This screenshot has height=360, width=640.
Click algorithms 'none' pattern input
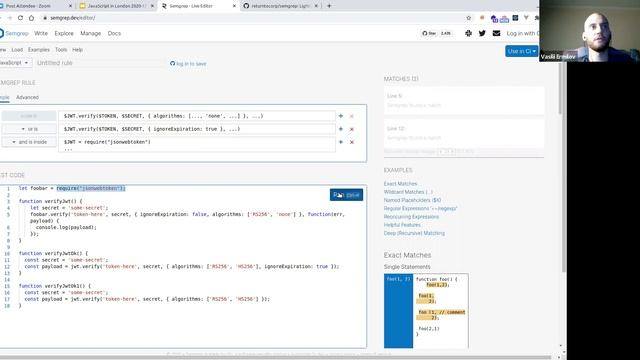[x=197, y=116]
